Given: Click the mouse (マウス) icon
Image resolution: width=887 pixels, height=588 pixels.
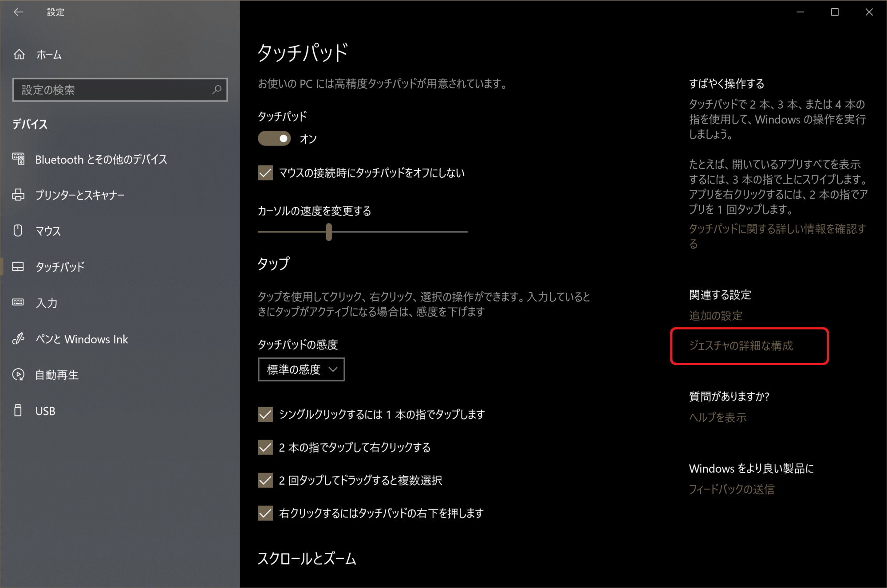Looking at the screenshot, I should coord(18,231).
